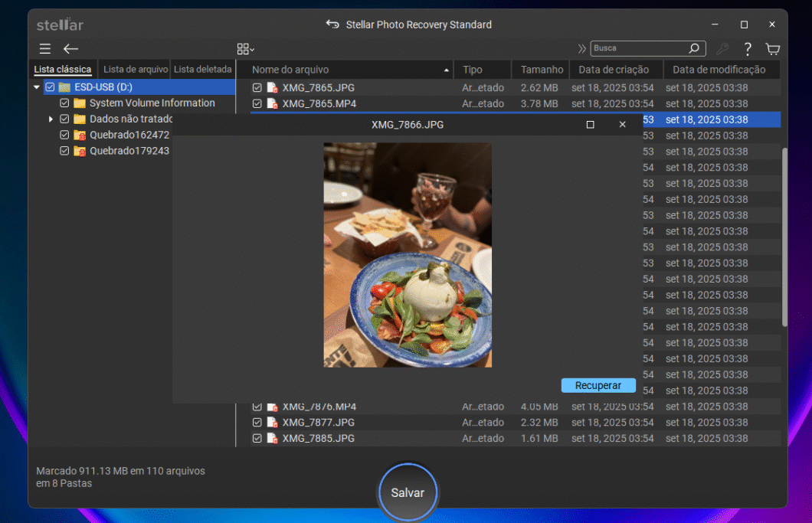
Task: Open the chevron overflow toolbar menu
Action: [x=583, y=47]
